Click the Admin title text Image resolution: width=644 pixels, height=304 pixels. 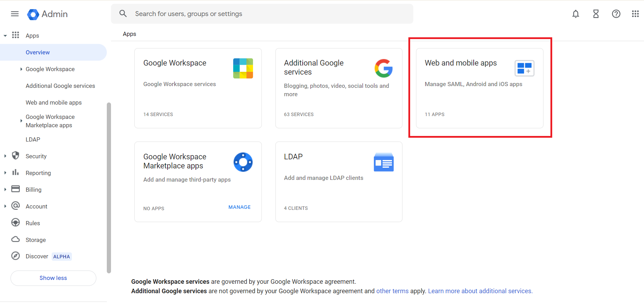point(54,14)
